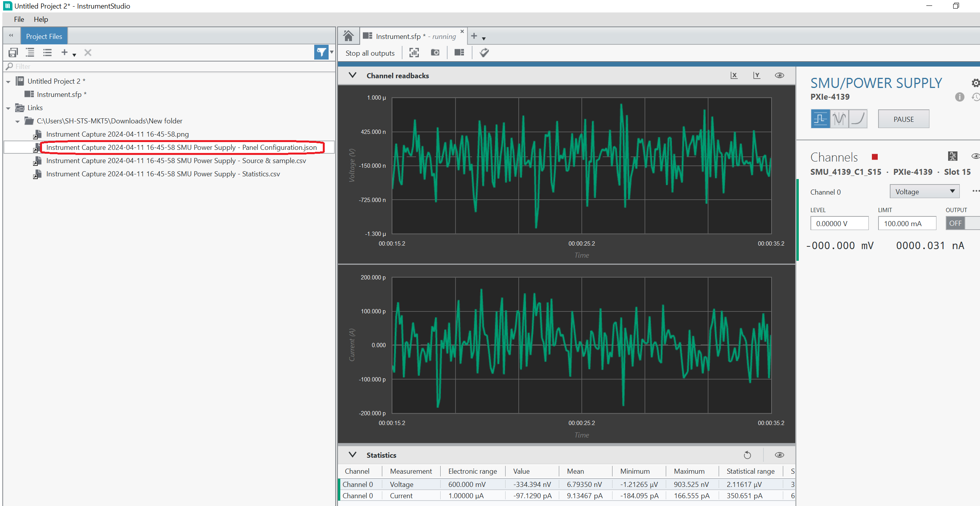Click the autoscale Y axis icon
This screenshot has height=506, width=980.
click(x=756, y=76)
